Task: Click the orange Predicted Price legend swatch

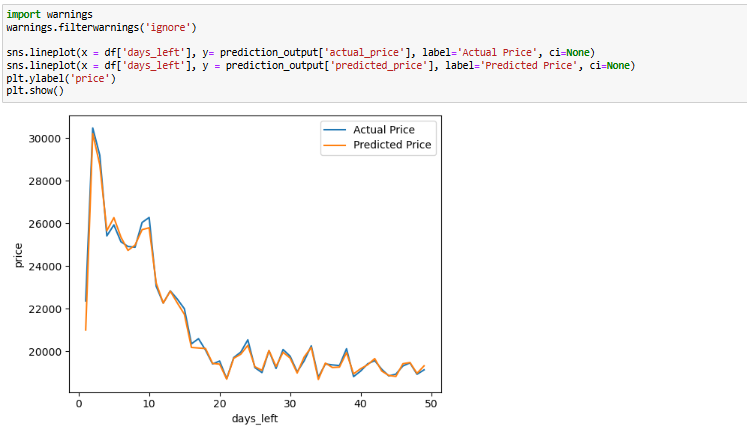Action: (x=333, y=145)
